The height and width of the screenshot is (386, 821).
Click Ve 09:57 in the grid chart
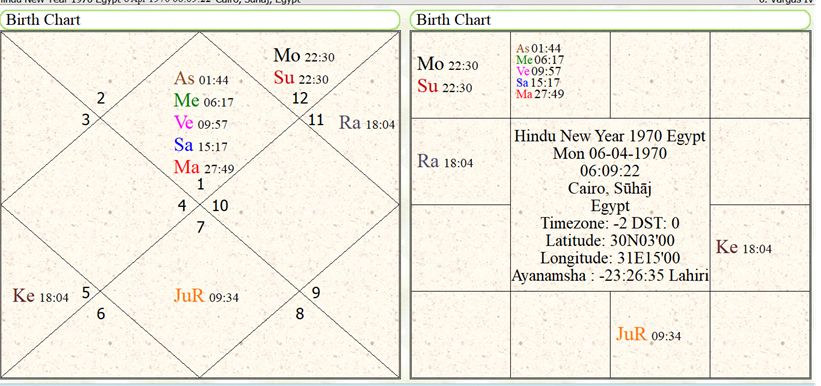tap(539, 72)
